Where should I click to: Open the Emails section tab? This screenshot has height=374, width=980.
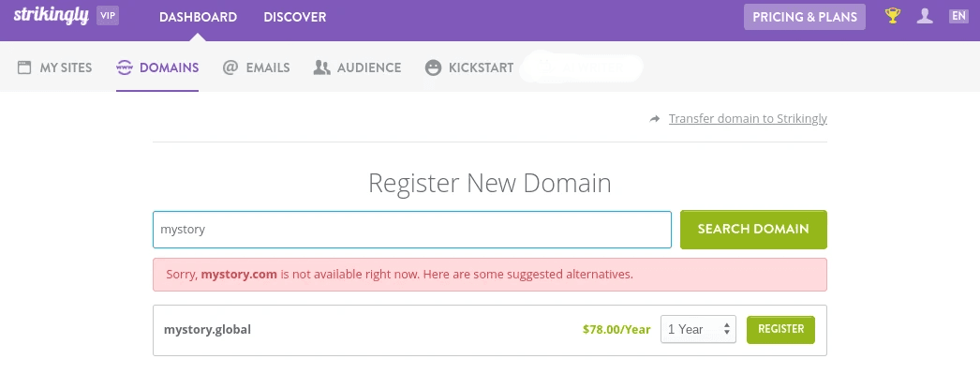(x=257, y=67)
